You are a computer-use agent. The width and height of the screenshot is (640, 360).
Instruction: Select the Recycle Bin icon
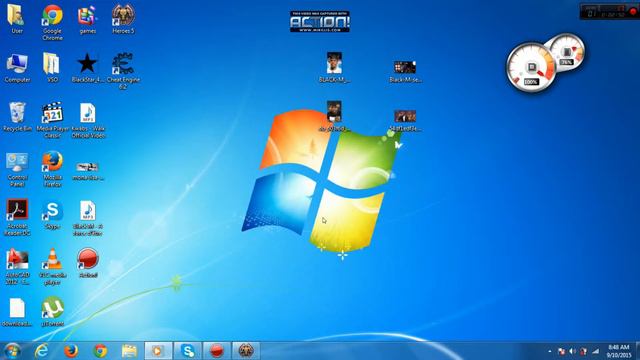[17, 117]
